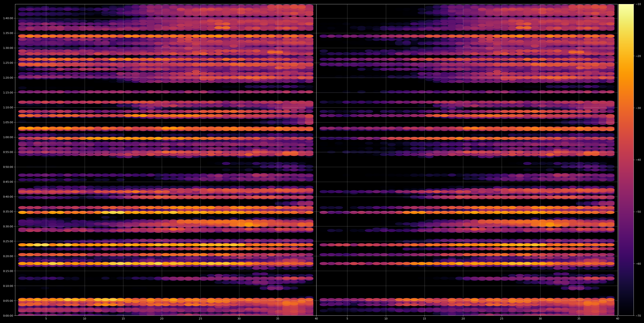Click the −10 colorbar tick label

[638, 4]
